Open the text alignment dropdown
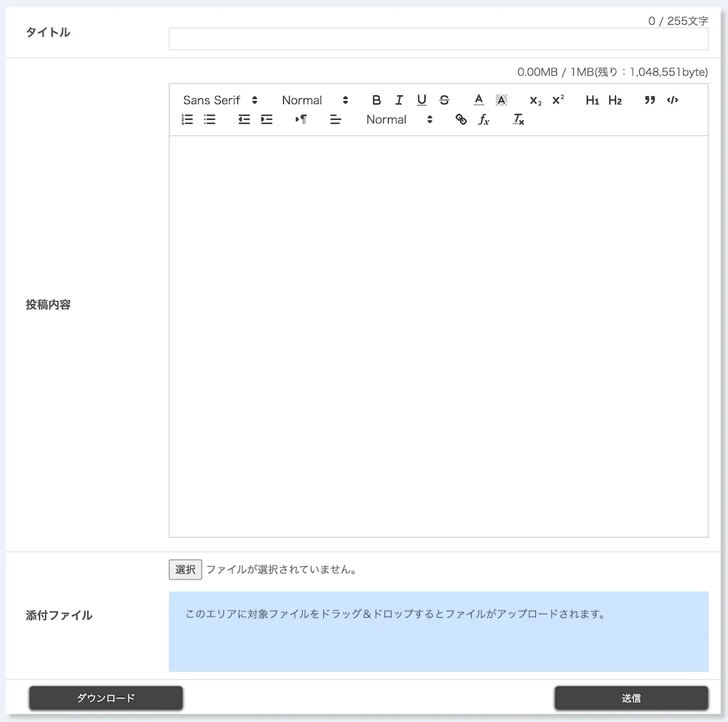Screen dimensions: 728x722 [x=336, y=119]
